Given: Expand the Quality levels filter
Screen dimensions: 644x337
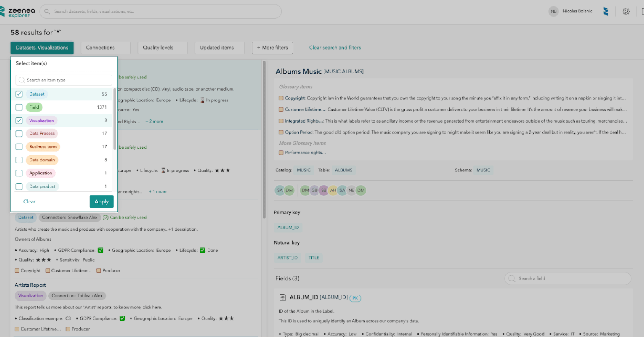Looking at the screenshot, I should pyautogui.click(x=162, y=48).
